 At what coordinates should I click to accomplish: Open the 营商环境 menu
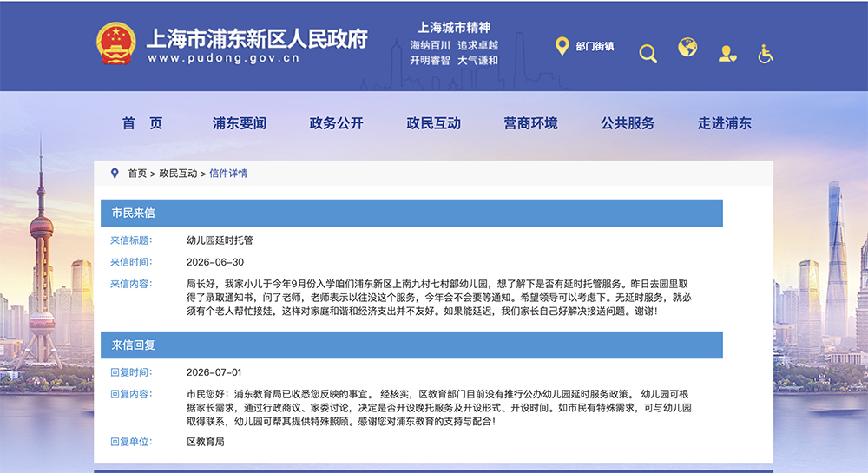point(530,123)
